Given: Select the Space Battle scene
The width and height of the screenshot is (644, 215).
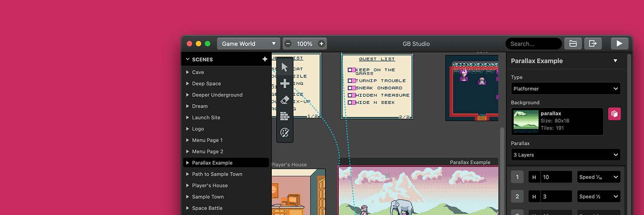Looking at the screenshot, I should tap(226, 208).
